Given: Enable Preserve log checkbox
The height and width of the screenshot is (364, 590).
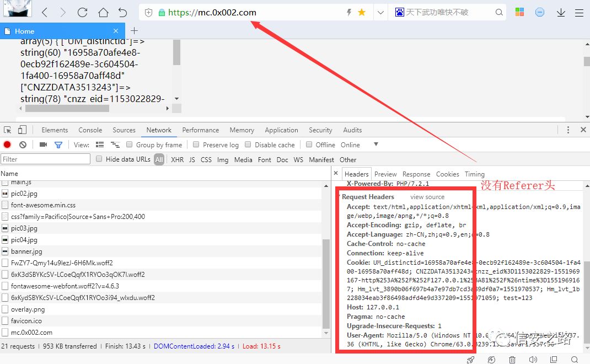Looking at the screenshot, I should pyautogui.click(x=196, y=144).
